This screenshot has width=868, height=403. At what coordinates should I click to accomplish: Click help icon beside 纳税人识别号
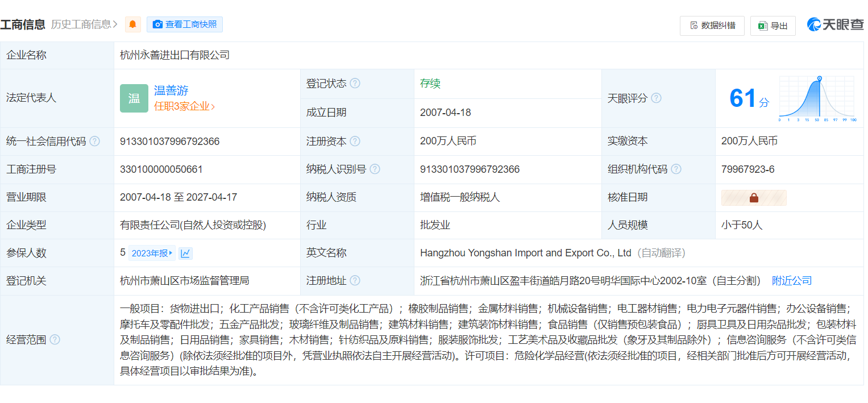click(x=375, y=169)
